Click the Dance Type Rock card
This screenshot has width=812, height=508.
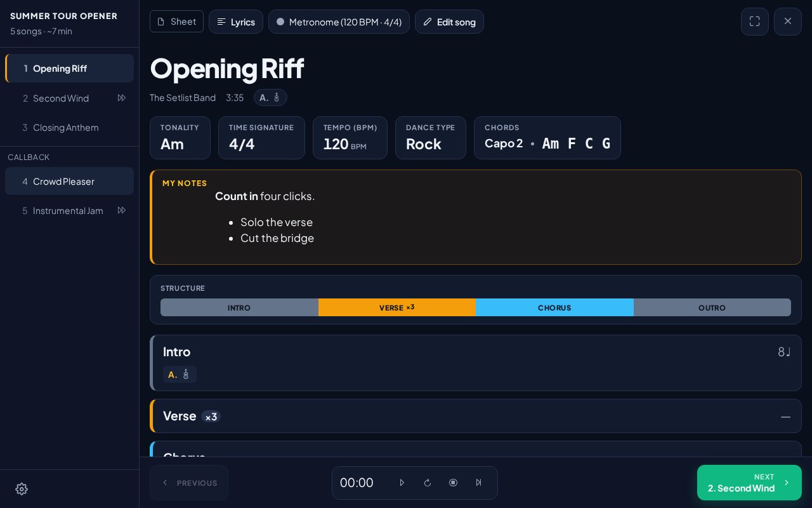pyautogui.click(x=431, y=138)
